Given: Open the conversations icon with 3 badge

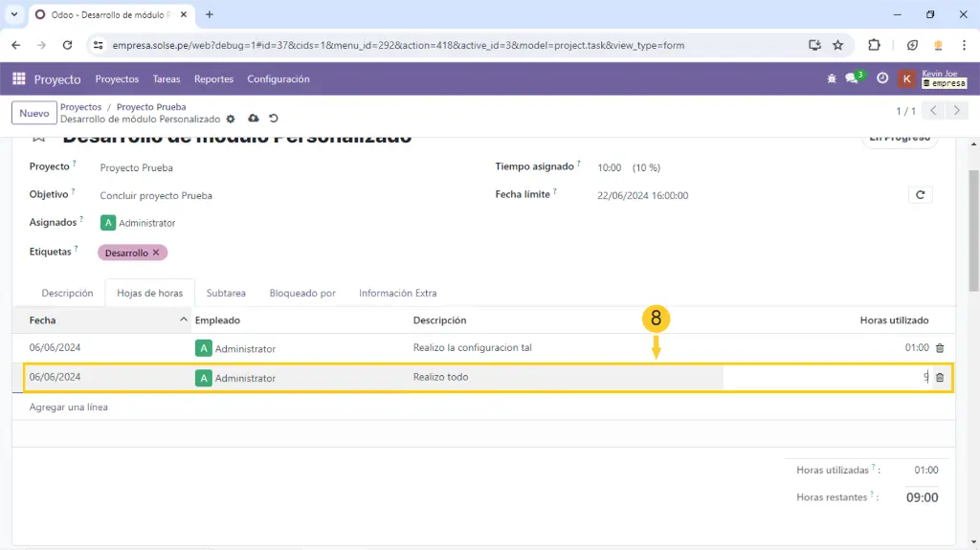Looking at the screenshot, I should 852,79.
